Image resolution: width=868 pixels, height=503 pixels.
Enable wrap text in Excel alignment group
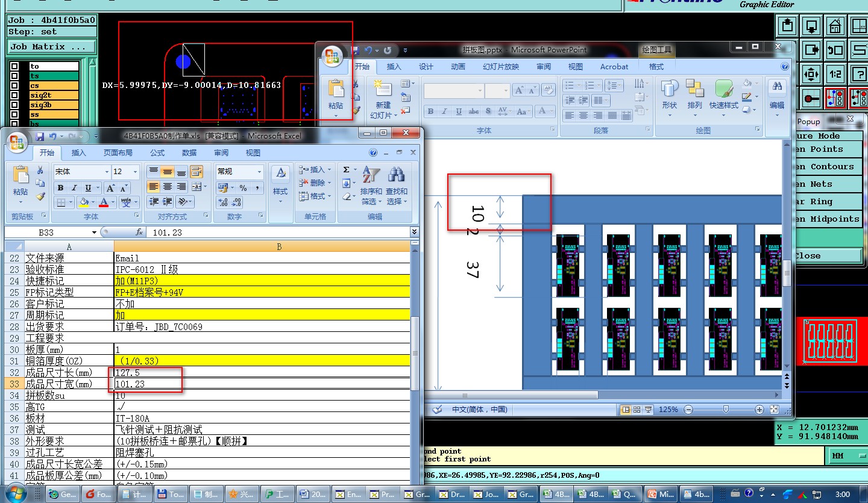tap(197, 172)
